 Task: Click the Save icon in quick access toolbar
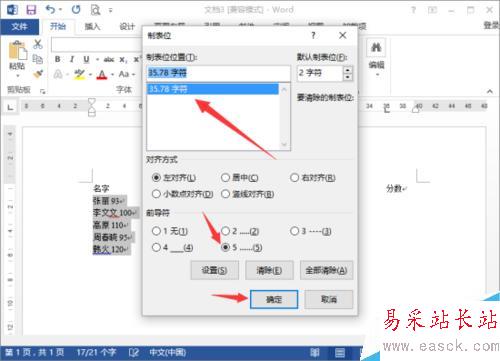(31, 10)
